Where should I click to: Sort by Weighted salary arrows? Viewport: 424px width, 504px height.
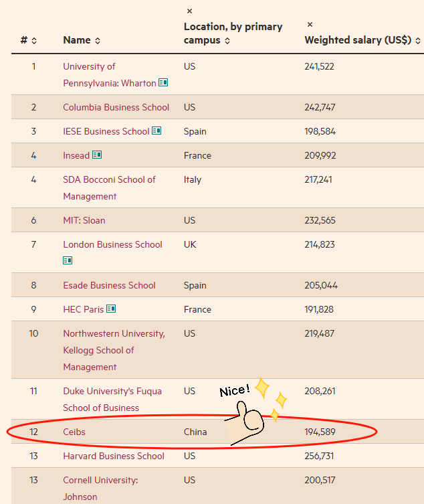pyautogui.click(x=418, y=41)
